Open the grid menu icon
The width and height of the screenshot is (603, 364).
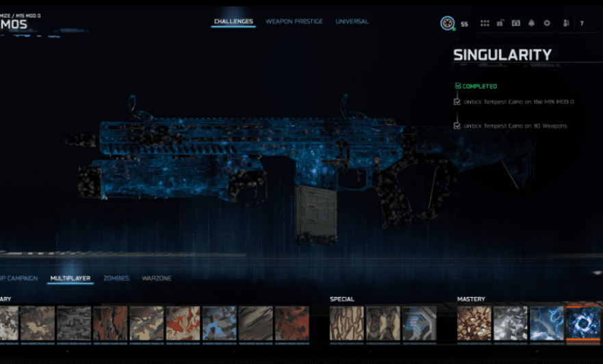(485, 23)
